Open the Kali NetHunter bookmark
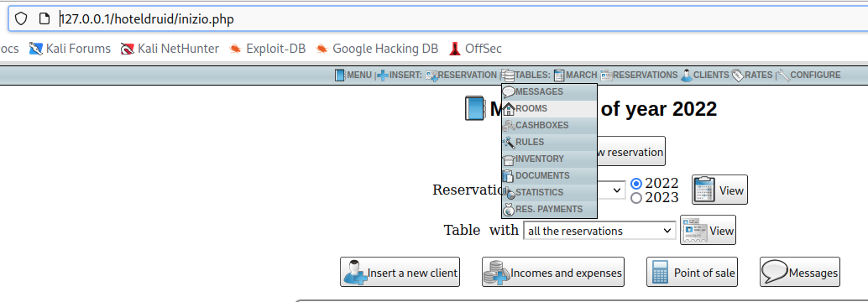Viewport: 868px width, 302px height. pos(170,49)
